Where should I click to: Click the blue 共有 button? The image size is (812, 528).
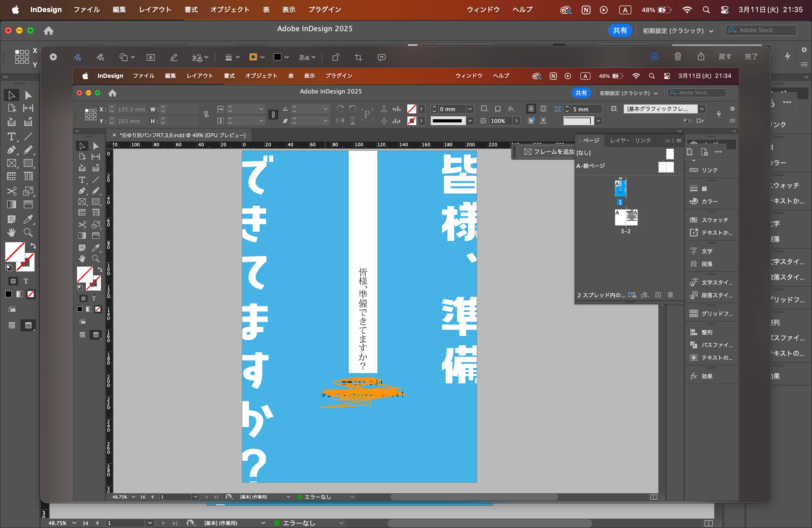[619, 31]
